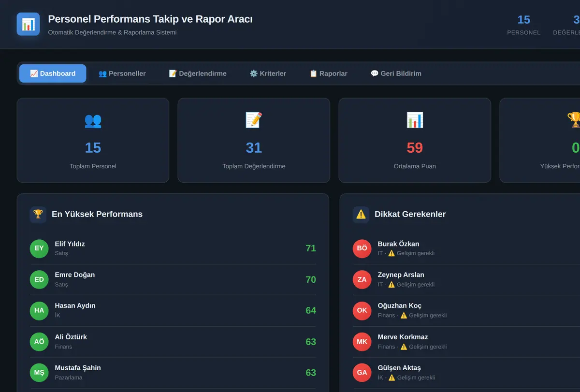This screenshot has height=392, width=580.
Task: Open the Geri Bildirim tab
Action: (x=396, y=73)
